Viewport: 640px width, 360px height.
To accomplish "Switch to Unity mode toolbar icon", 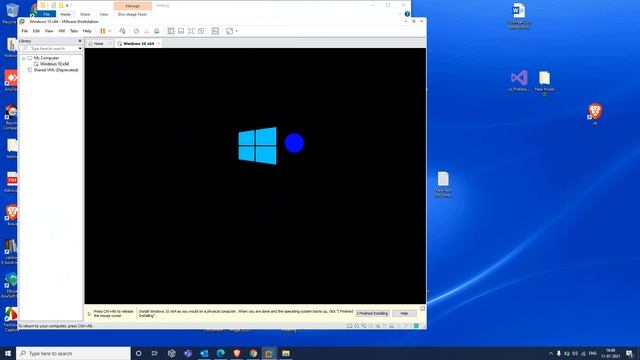I will click(201, 31).
